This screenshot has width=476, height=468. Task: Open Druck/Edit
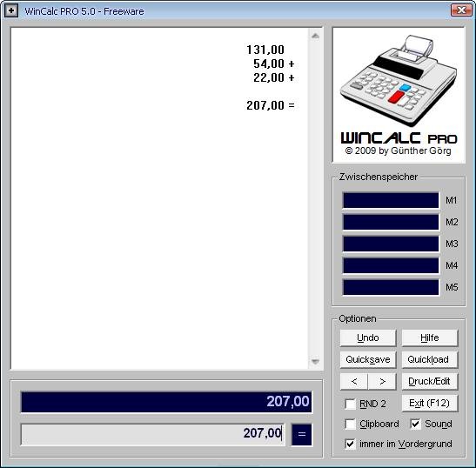tap(430, 382)
